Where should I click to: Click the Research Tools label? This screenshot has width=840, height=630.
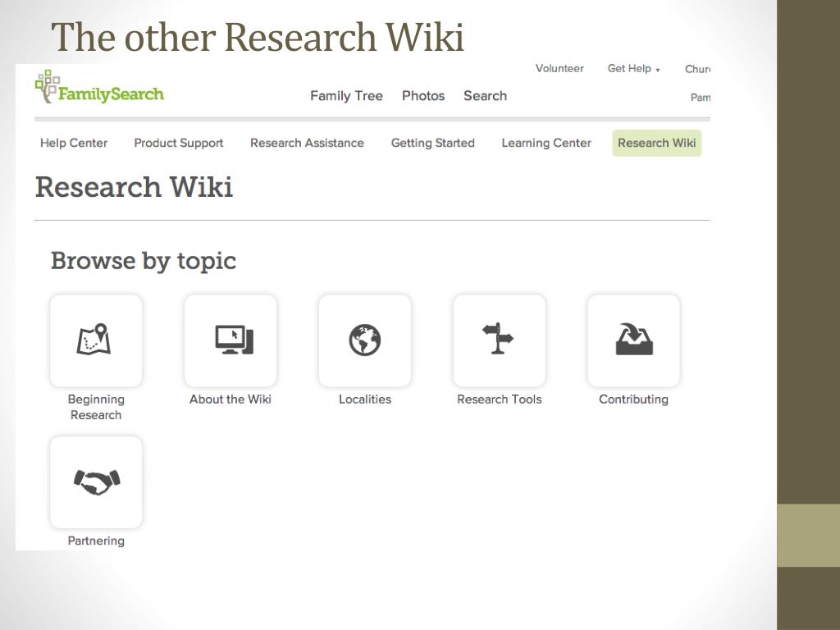click(x=500, y=399)
